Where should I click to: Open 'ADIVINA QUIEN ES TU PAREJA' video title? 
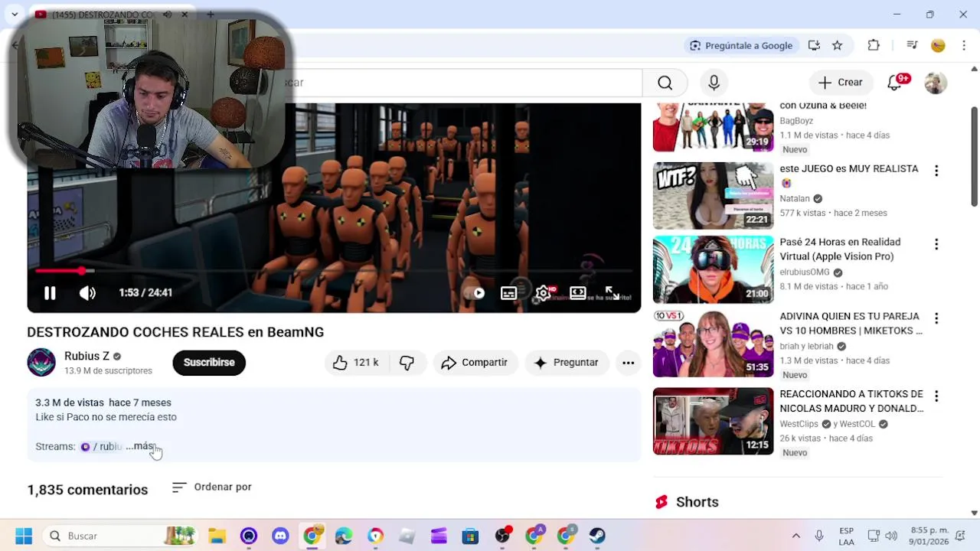point(851,323)
